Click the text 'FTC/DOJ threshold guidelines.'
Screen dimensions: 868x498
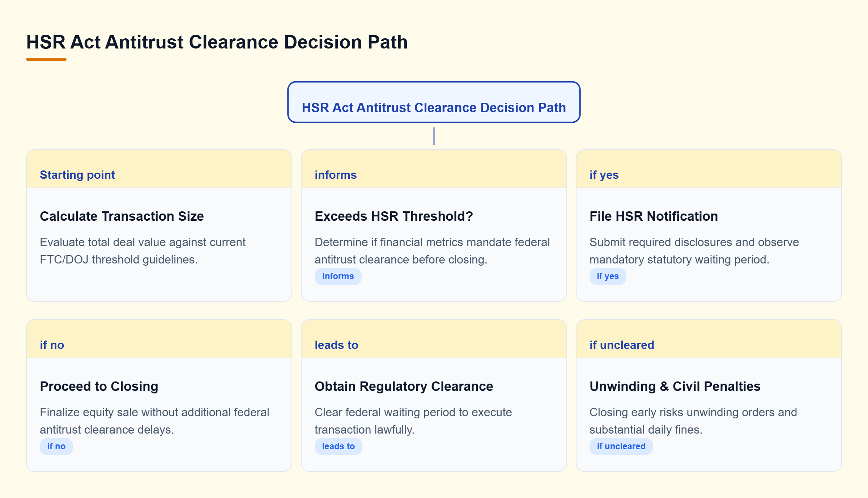tap(119, 259)
